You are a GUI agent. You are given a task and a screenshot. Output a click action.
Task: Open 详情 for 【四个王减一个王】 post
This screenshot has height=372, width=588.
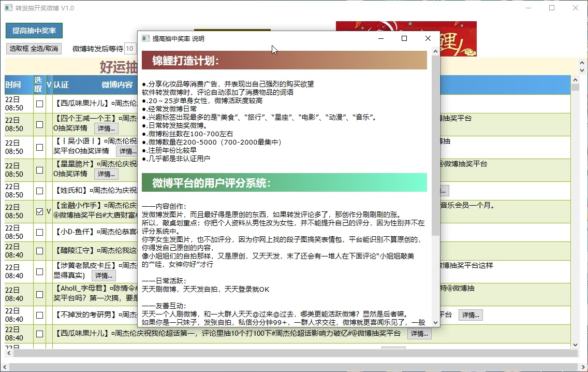click(106, 128)
